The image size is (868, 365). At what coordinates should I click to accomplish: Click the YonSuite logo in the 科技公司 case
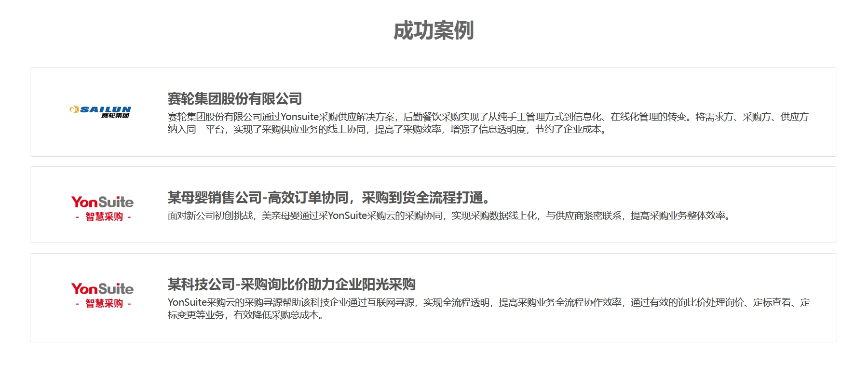(x=102, y=295)
